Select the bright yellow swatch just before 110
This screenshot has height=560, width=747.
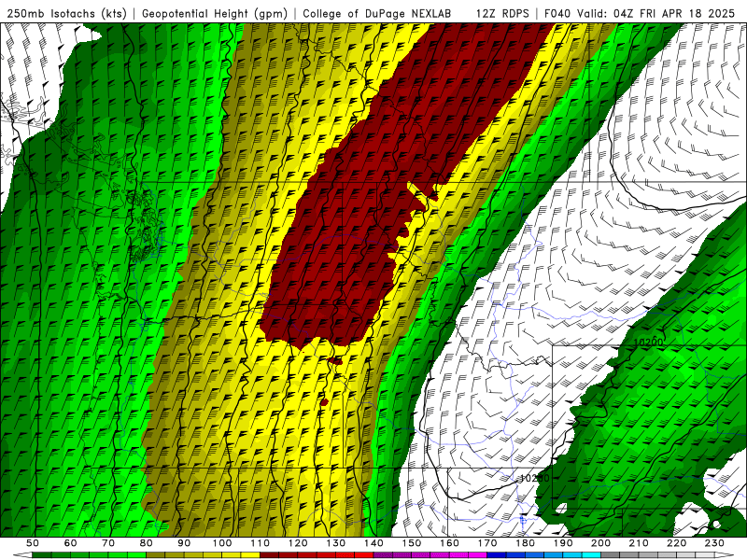tap(250, 554)
